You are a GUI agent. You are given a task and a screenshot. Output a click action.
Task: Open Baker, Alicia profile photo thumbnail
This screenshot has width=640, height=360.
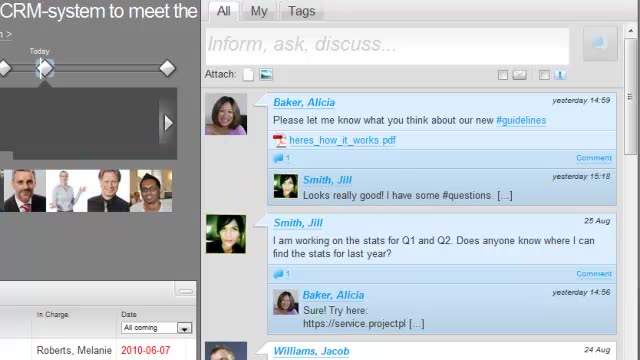click(x=226, y=114)
